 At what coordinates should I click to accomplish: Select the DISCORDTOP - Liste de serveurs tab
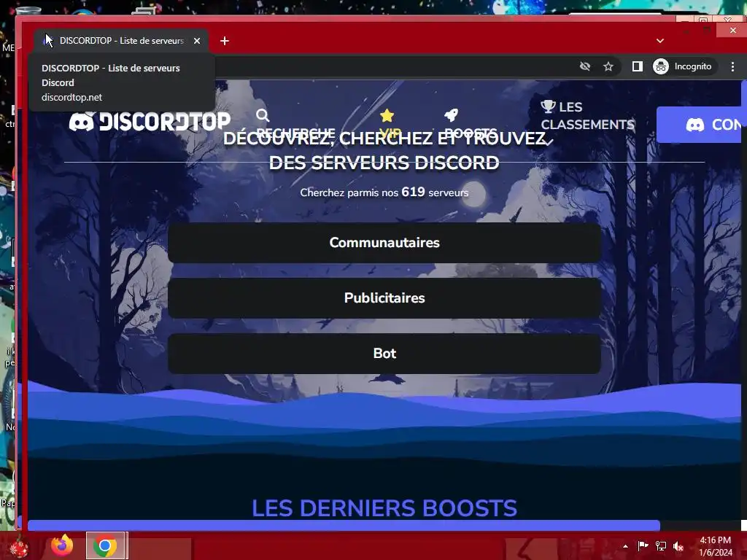coord(121,41)
